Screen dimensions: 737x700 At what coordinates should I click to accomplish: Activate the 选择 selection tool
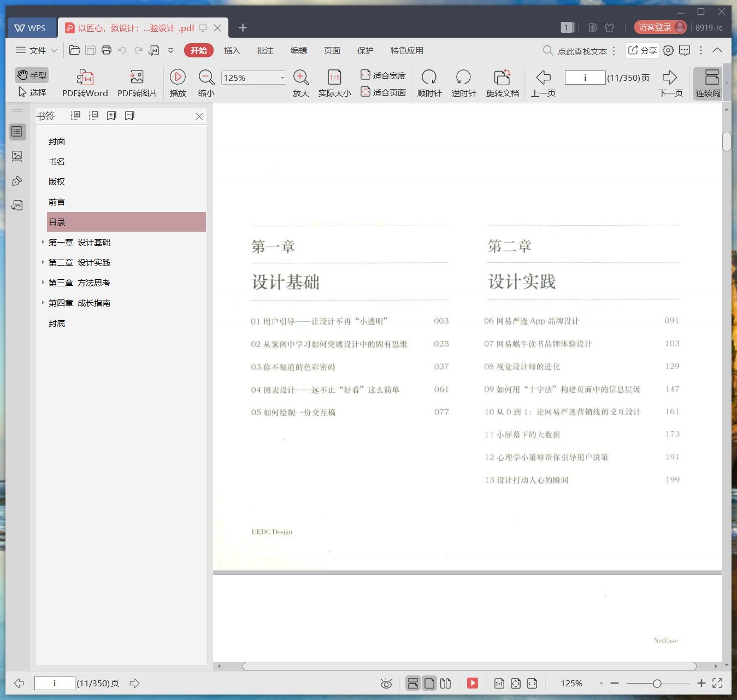(x=32, y=92)
